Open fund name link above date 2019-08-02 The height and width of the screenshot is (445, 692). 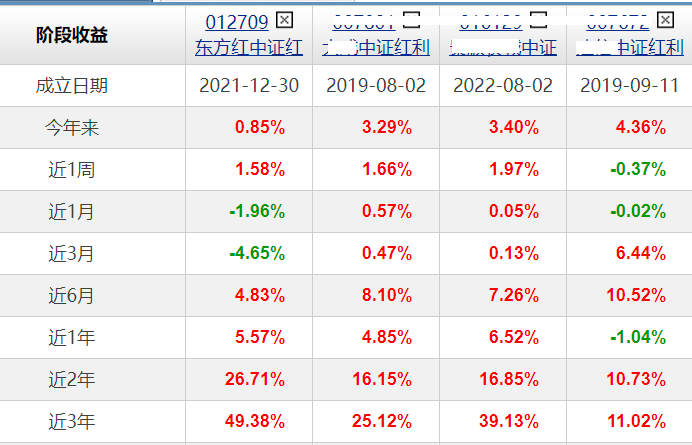[375, 45]
